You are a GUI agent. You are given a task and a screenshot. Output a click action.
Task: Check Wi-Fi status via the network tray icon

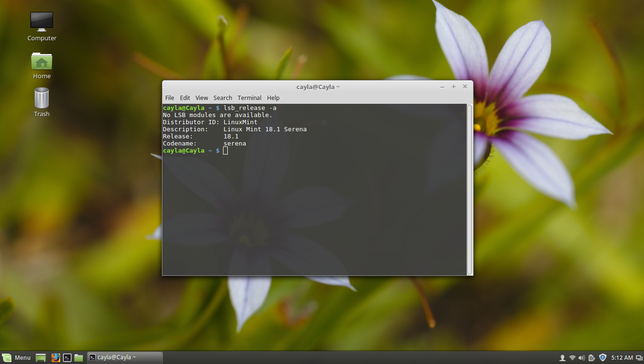tap(572, 357)
